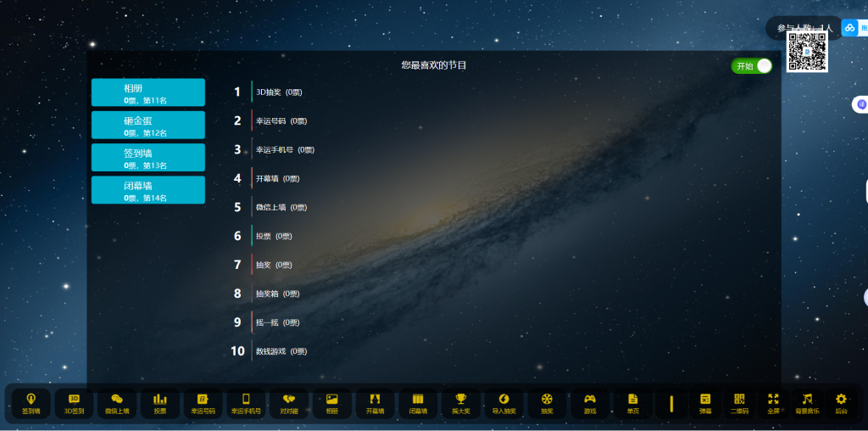This screenshot has width=868, height=431.
Task: Open the 后台 settings gear
Action: coord(841,403)
